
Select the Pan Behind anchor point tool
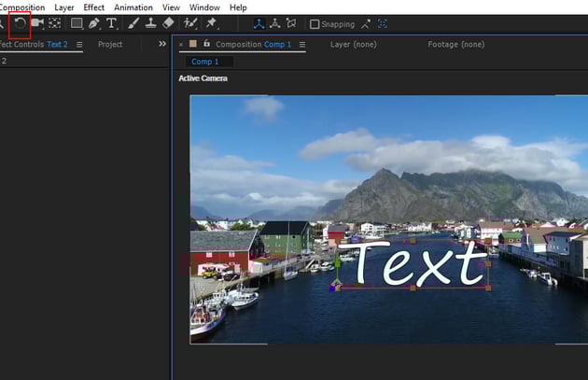point(55,22)
